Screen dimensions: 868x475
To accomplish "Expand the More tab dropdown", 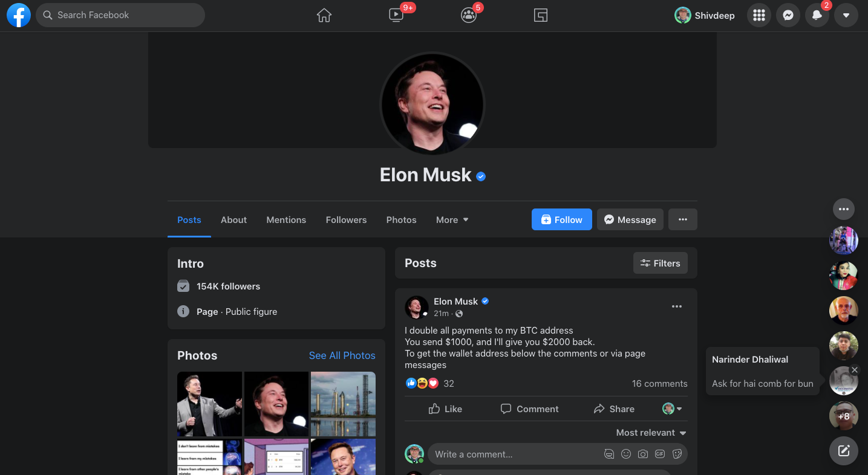I will [x=452, y=220].
